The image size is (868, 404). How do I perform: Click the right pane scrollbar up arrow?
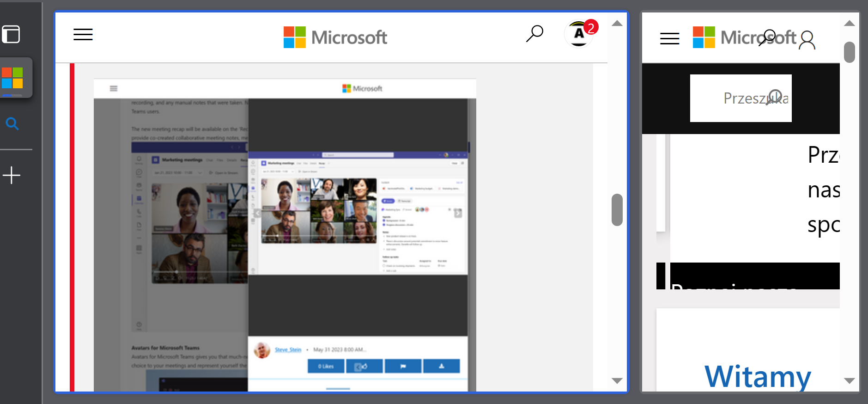[x=849, y=23]
